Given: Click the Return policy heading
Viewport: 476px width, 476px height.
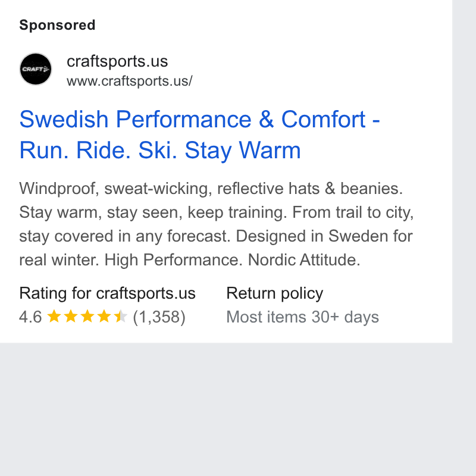Looking at the screenshot, I should coord(275,293).
